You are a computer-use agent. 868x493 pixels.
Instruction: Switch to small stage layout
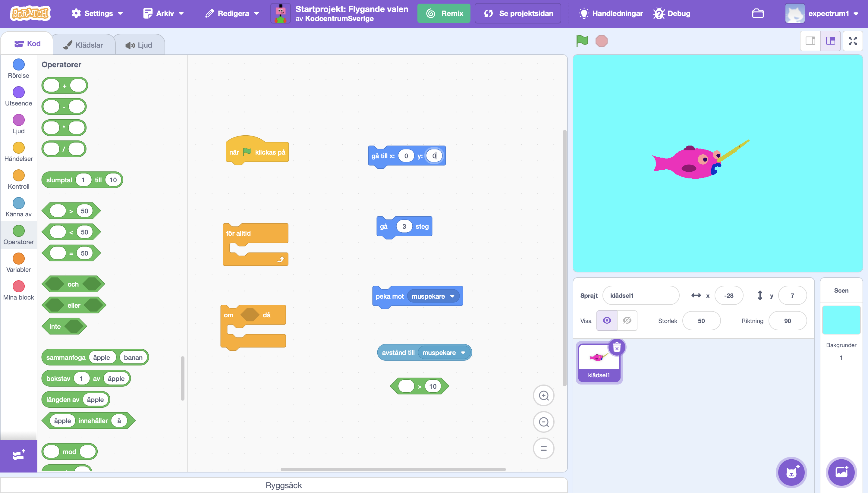[x=810, y=41]
